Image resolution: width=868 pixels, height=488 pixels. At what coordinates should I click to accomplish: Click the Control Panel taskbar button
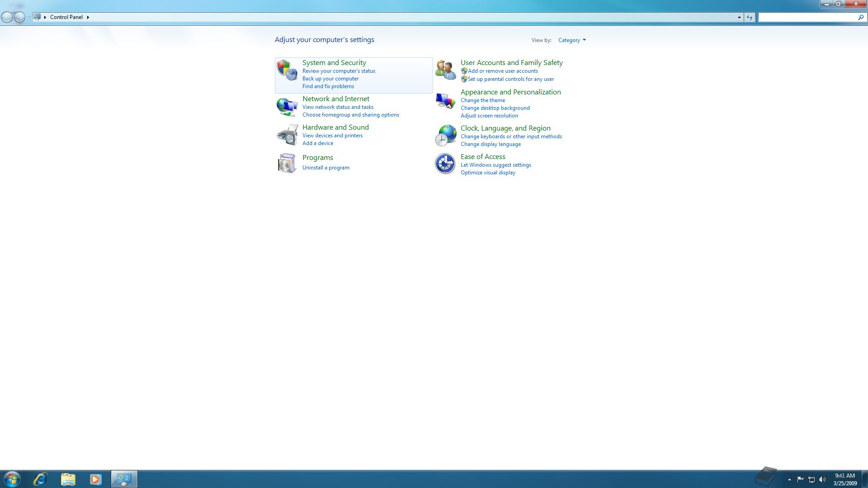(x=124, y=479)
